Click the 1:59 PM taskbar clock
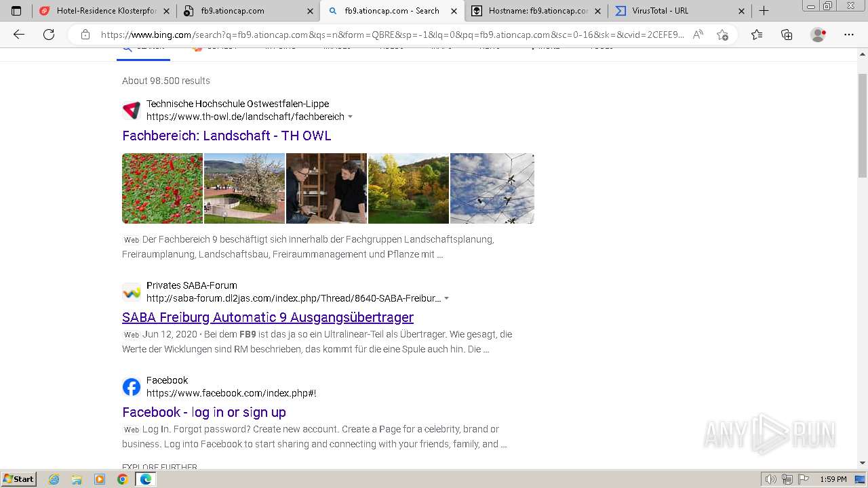 point(833,479)
